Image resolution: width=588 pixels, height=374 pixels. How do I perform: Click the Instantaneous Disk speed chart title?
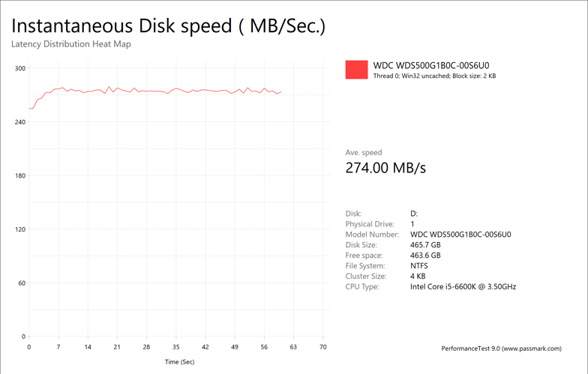point(168,25)
